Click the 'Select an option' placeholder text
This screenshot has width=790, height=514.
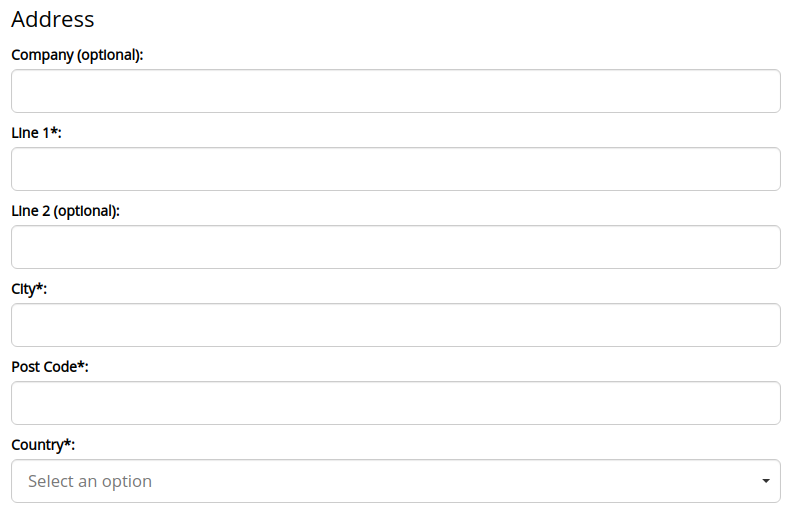click(90, 481)
